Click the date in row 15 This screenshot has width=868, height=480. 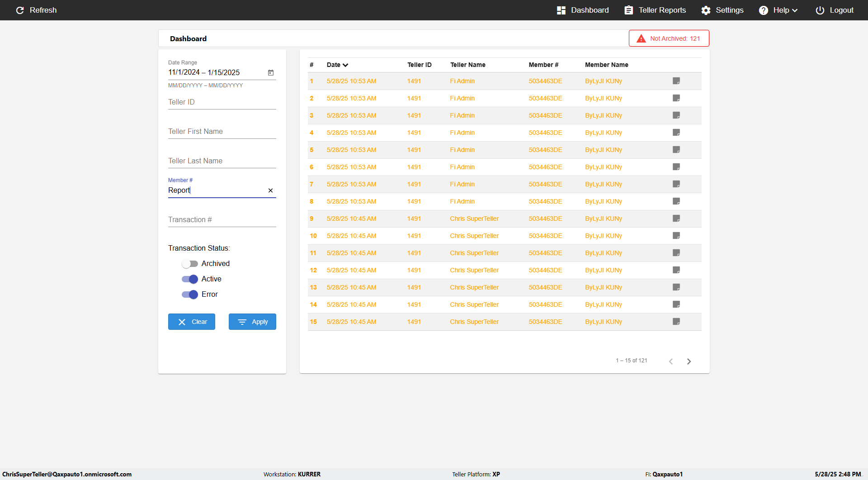(x=351, y=322)
